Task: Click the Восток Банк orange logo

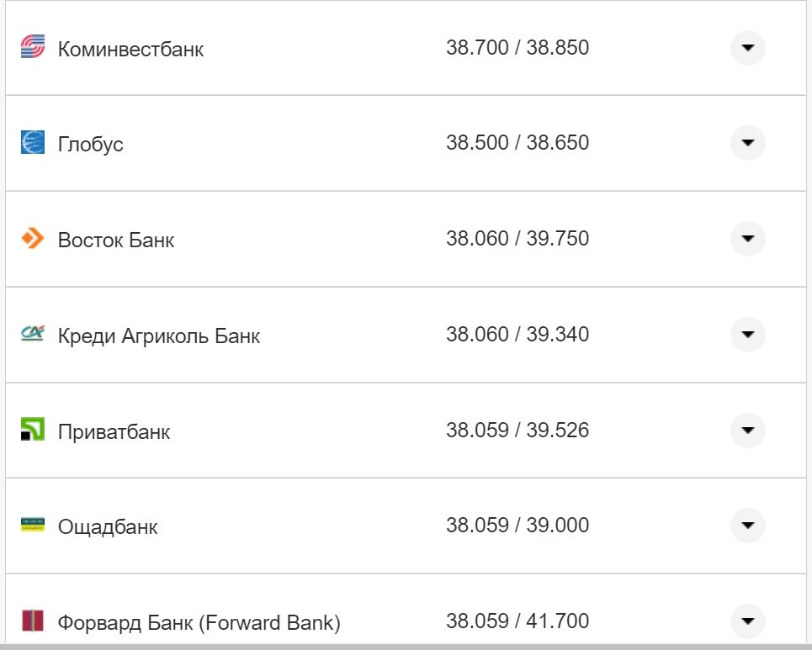Action: [32, 239]
